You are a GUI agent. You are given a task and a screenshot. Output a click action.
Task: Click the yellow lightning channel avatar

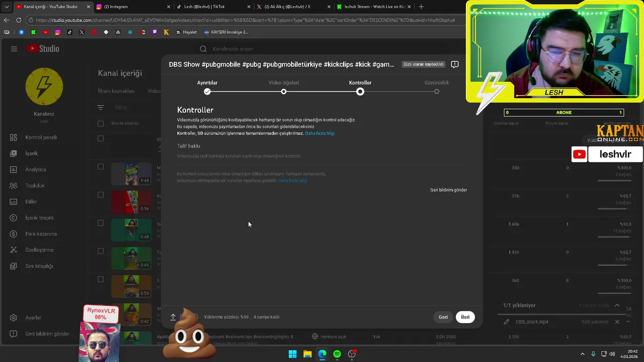click(44, 87)
